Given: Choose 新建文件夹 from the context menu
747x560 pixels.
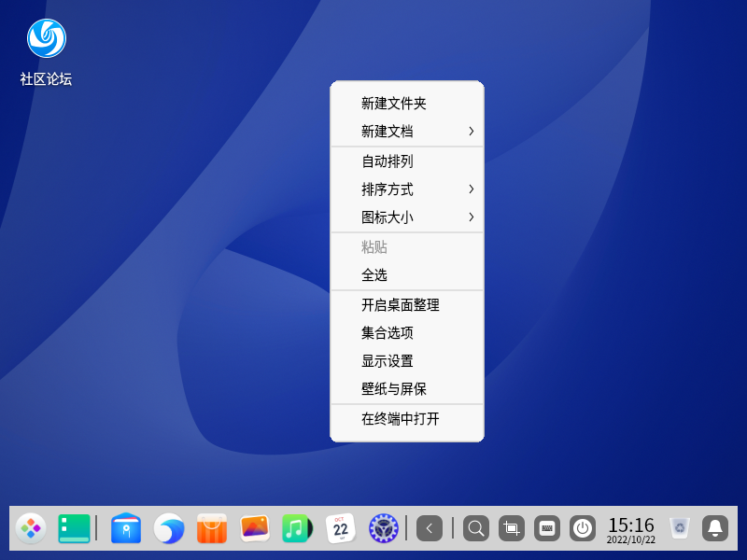Looking at the screenshot, I should point(407,104).
